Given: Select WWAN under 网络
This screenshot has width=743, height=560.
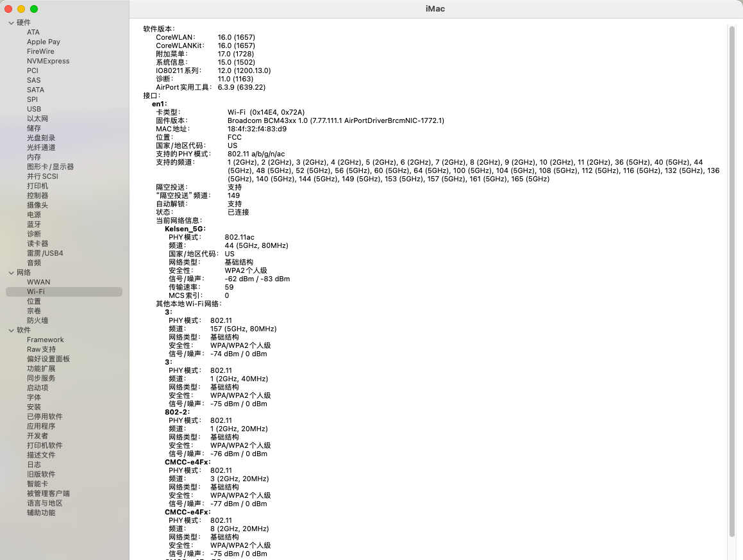Looking at the screenshot, I should point(38,283).
